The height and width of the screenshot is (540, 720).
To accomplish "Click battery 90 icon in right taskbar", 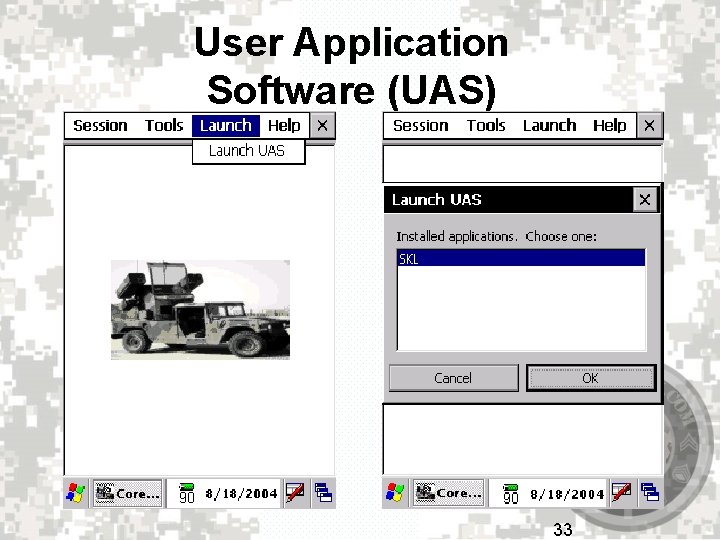I will pyautogui.click(x=511, y=493).
